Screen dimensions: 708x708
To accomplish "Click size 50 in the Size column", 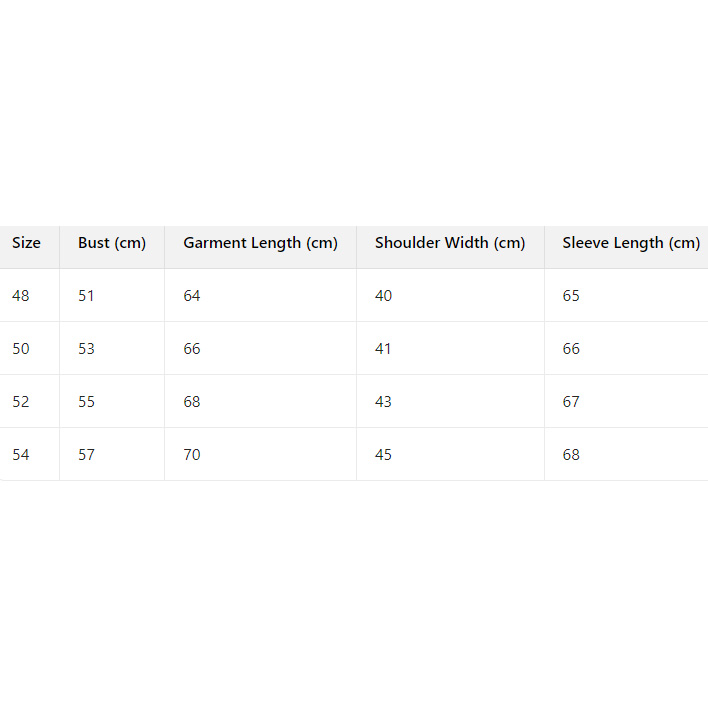I will pos(21,349).
